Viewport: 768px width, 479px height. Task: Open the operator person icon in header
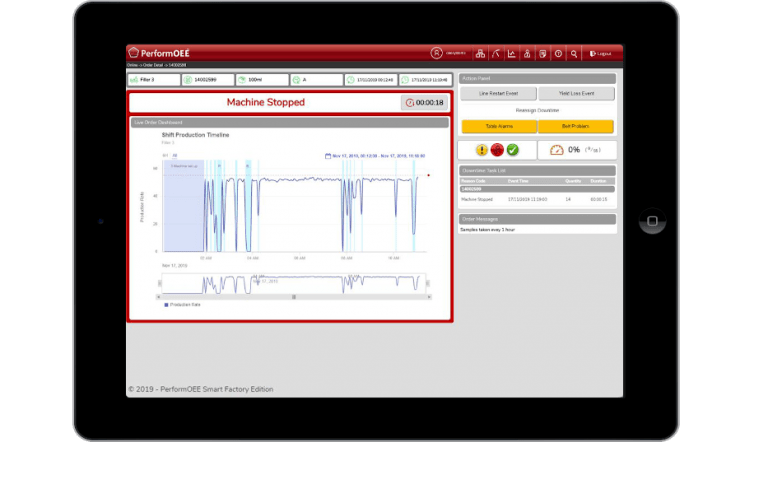[527, 54]
